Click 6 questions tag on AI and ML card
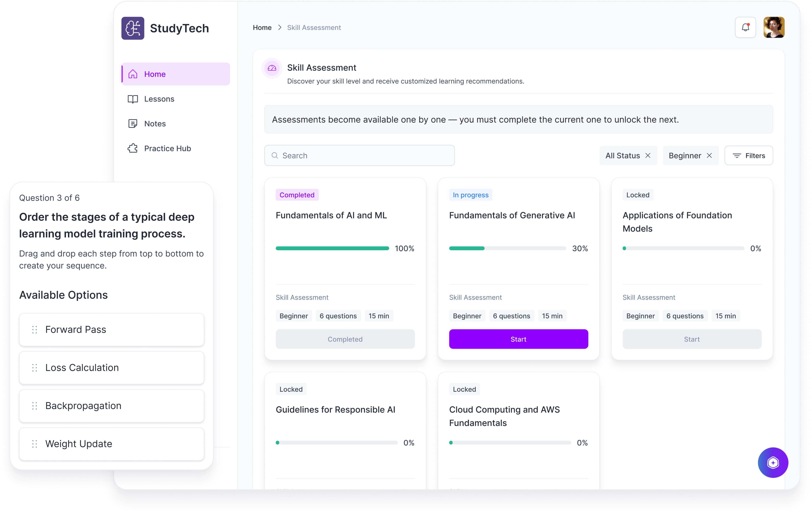Screen dimensions: 812x513 click(x=338, y=316)
